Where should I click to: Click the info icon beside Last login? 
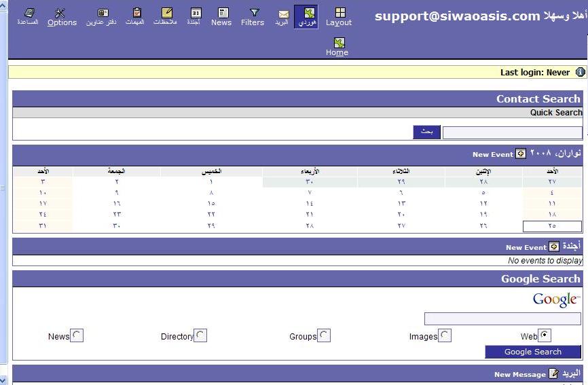coord(580,72)
